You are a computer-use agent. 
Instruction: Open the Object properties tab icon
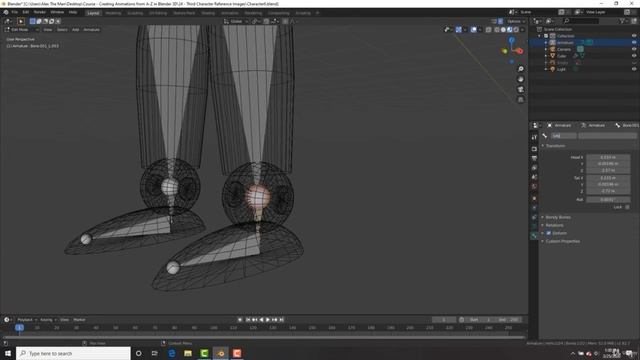pyautogui.click(x=534, y=199)
